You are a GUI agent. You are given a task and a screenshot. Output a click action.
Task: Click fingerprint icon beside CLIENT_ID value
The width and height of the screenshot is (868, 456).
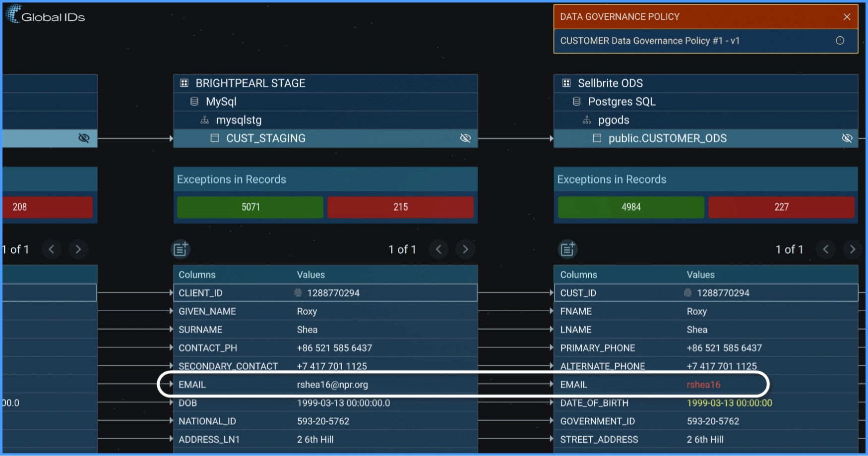[x=298, y=293]
